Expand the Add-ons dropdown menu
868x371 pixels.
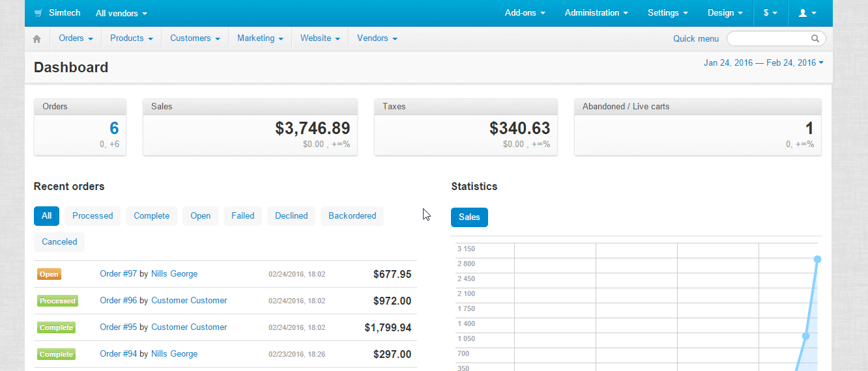click(x=525, y=13)
